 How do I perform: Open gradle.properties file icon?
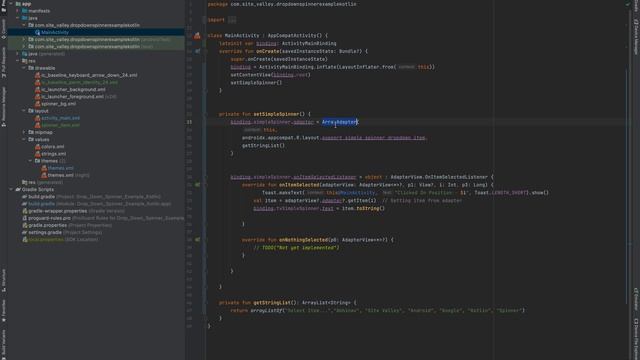24,225
